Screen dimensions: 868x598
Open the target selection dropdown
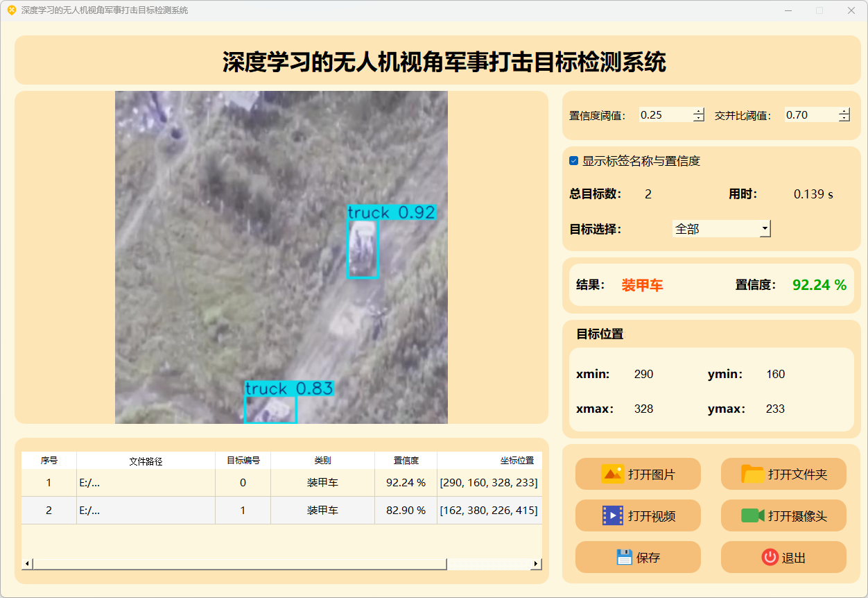click(765, 228)
